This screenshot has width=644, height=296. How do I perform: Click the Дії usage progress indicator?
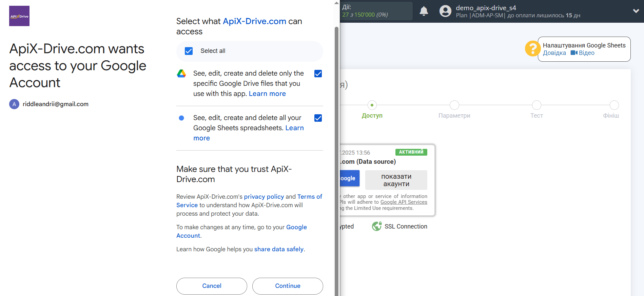click(376, 11)
